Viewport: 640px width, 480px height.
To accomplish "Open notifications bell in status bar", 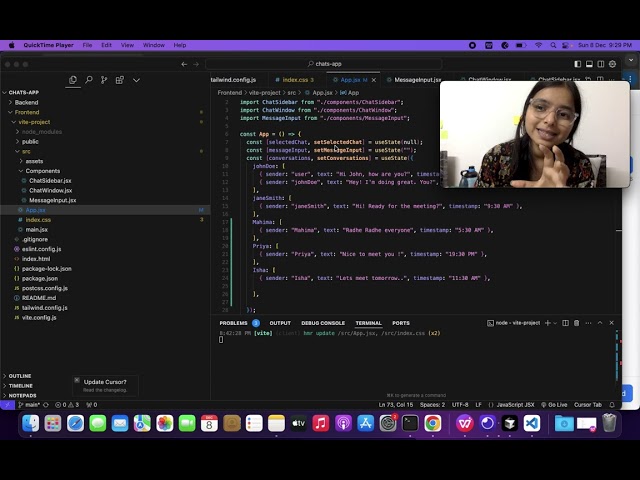I will [x=612, y=405].
